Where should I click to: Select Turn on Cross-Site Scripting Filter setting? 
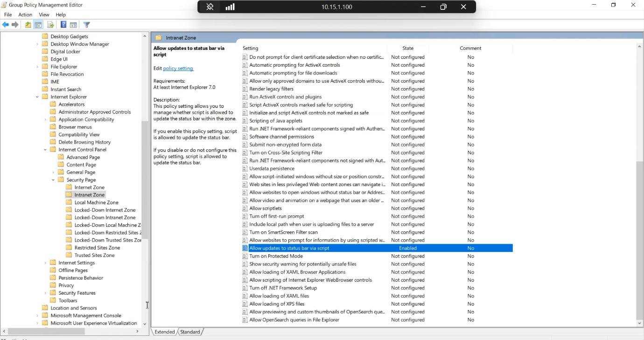click(x=286, y=153)
